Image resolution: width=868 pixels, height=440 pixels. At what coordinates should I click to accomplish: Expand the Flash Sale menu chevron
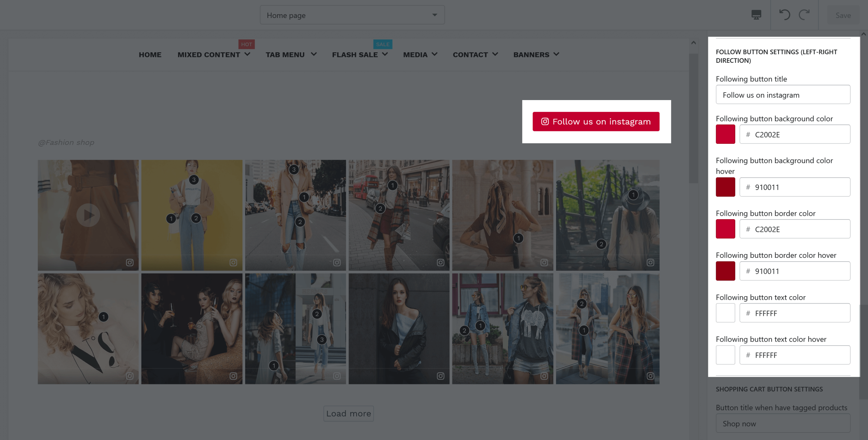tap(385, 54)
